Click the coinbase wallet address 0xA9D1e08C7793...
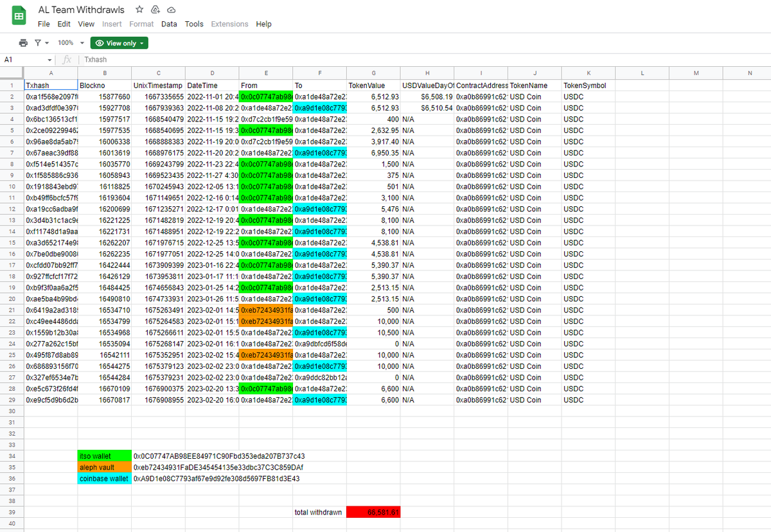The width and height of the screenshot is (771, 532). tap(217, 479)
